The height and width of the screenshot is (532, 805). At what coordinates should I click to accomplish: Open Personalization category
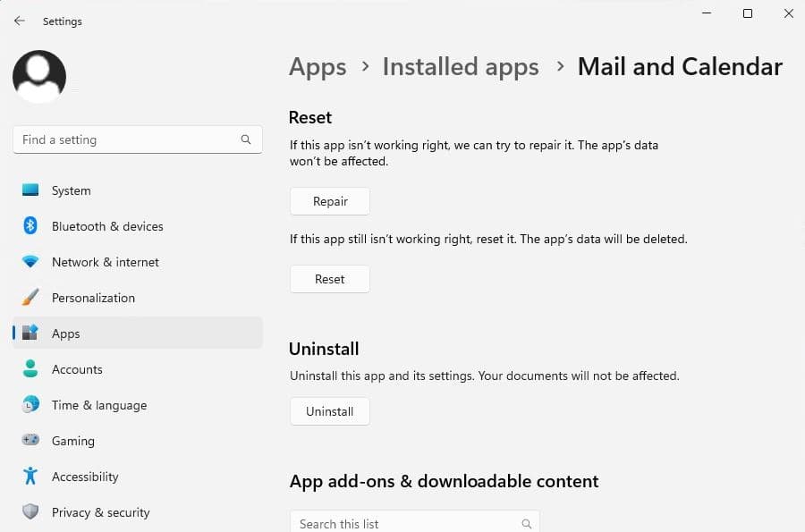click(138, 298)
